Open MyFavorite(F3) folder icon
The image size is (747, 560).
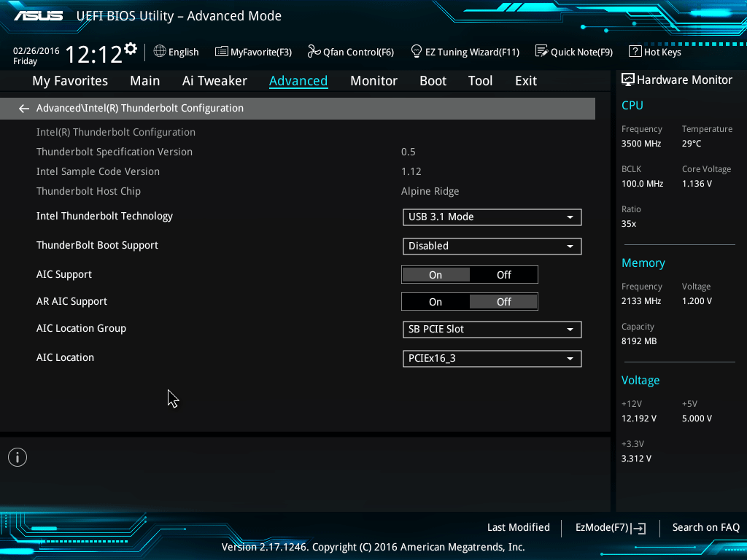pyautogui.click(x=222, y=51)
